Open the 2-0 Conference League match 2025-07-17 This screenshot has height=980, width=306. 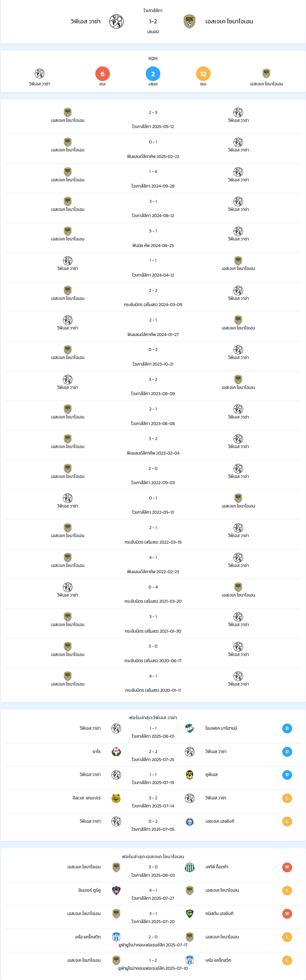153,941
